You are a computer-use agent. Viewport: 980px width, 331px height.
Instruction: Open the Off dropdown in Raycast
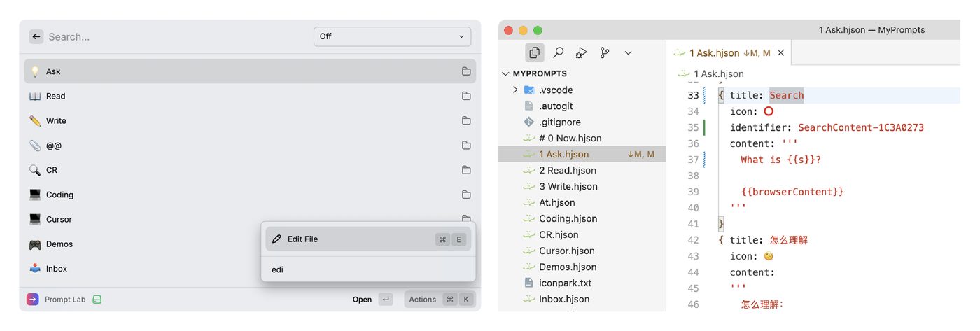[392, 36]
